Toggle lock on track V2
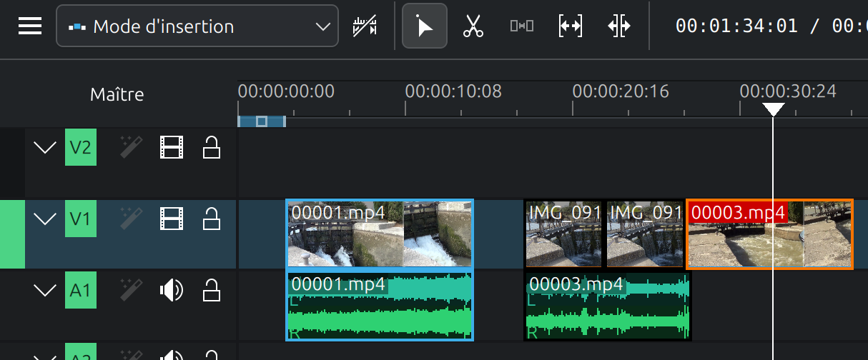The image size is (868, 360). [211, 148]
